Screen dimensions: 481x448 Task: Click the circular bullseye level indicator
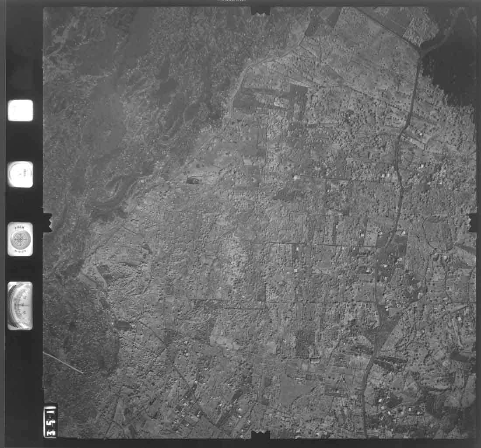(20, 239)
